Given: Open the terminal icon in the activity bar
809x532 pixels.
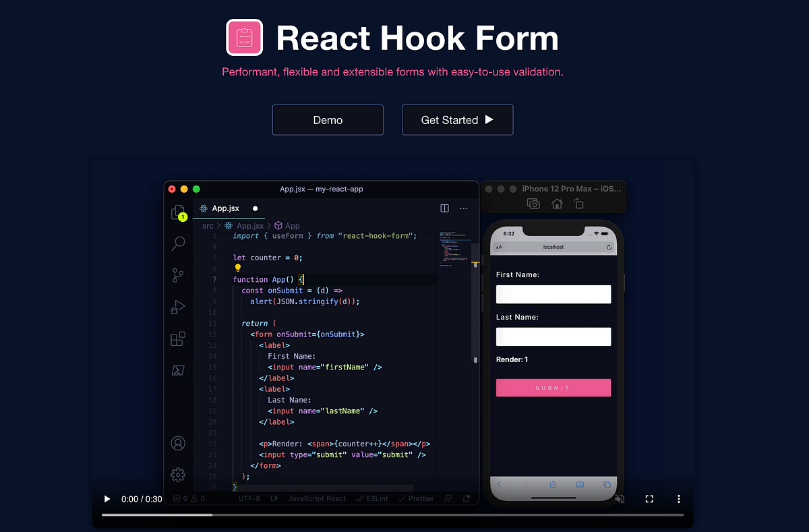Looking at the screenshot, I should pyautogui.click(x=178, y=370).
